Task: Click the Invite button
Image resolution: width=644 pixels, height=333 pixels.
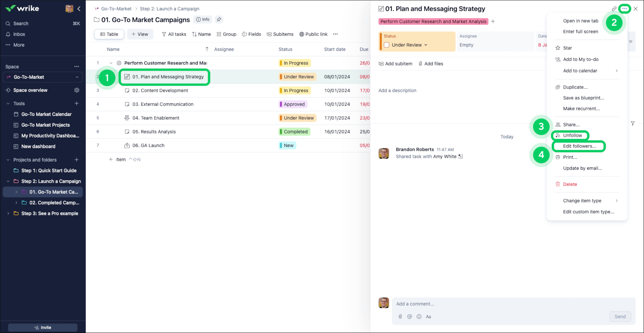Action: click(43, 328)
